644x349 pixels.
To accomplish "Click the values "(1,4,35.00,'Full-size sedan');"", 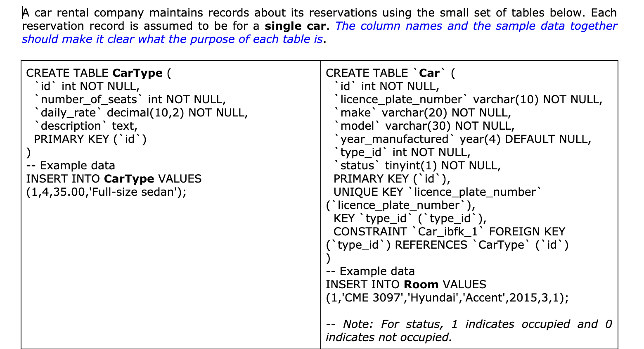I will click(x=106, y=192).
